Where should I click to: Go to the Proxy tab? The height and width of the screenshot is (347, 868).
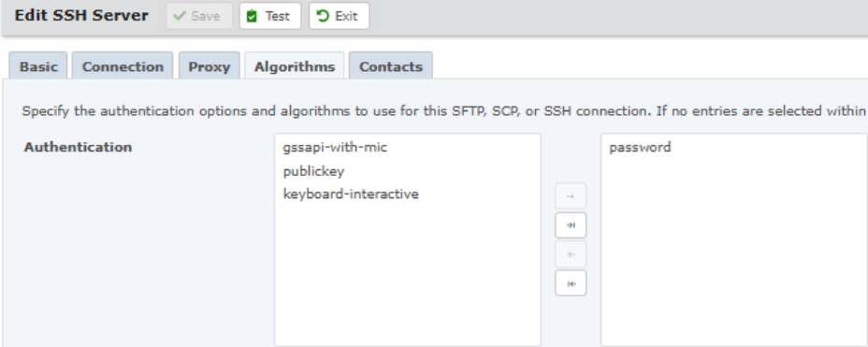210,66
